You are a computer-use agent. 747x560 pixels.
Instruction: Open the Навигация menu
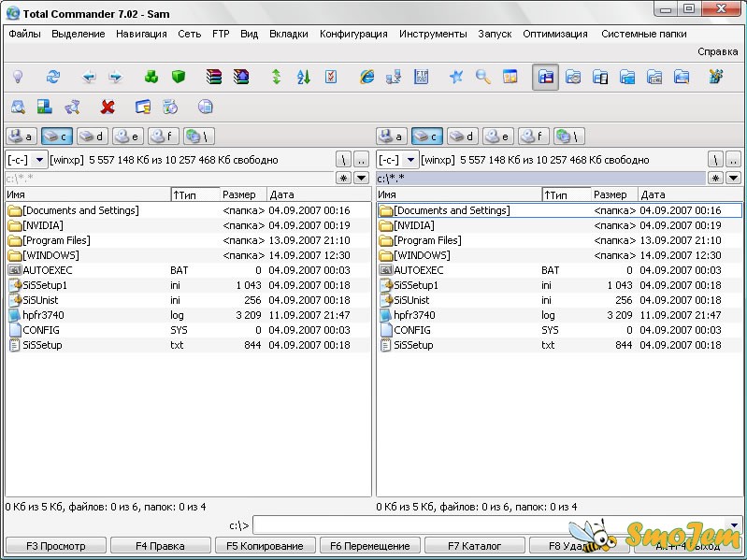[141, 34]
